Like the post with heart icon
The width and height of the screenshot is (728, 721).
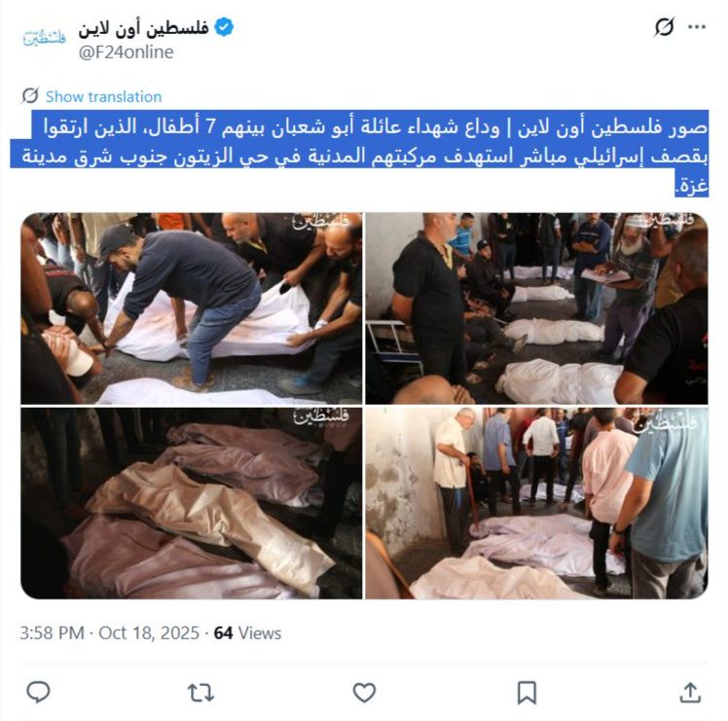[364, 692]
